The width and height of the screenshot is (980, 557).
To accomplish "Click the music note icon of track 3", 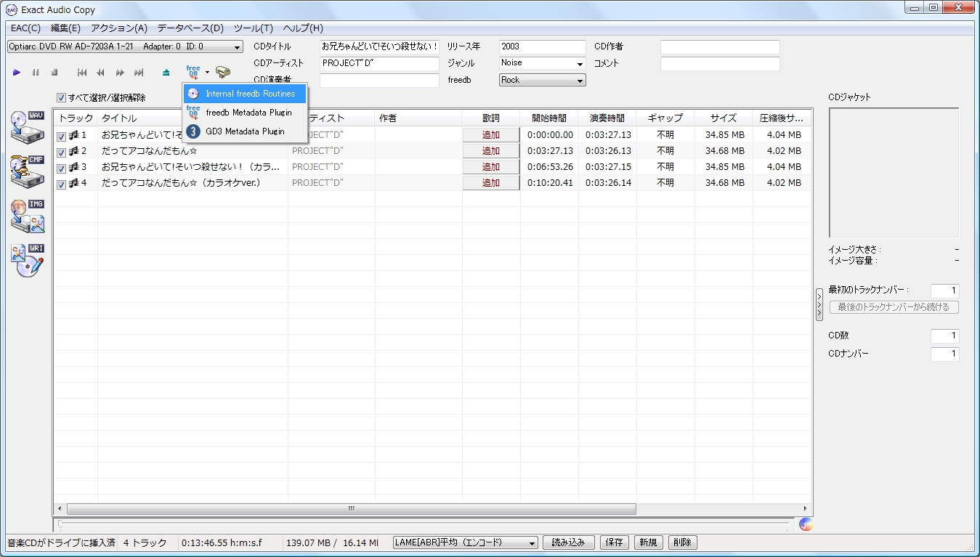I will (73, 167).
